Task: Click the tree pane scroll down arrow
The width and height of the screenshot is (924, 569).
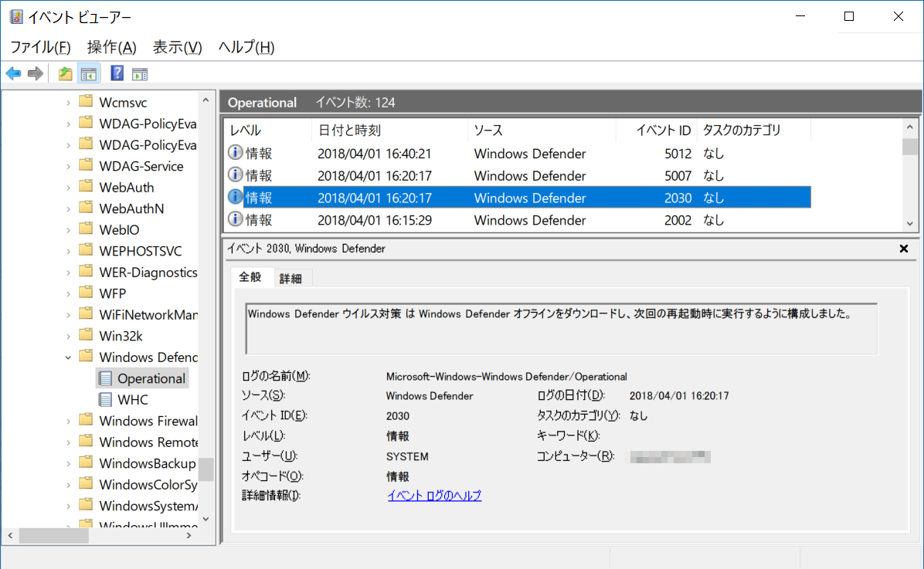Action: pyautogui.click(x=206, y=519)
